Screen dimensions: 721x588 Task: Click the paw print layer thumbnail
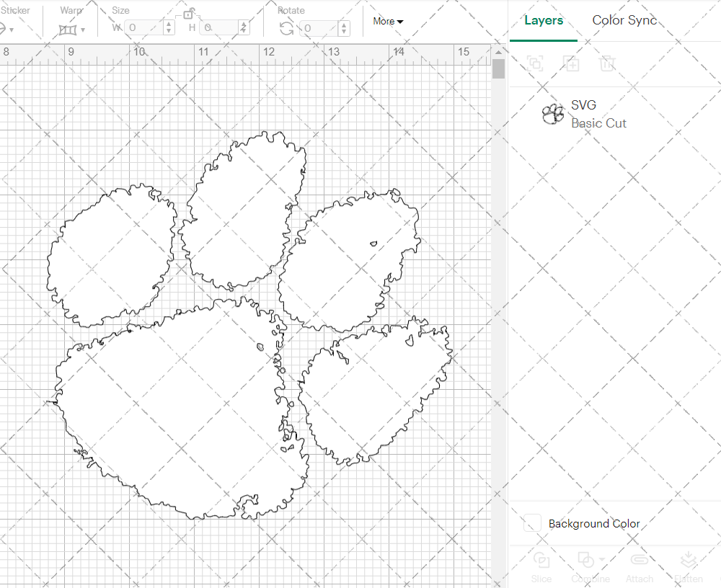coord(553,114)
